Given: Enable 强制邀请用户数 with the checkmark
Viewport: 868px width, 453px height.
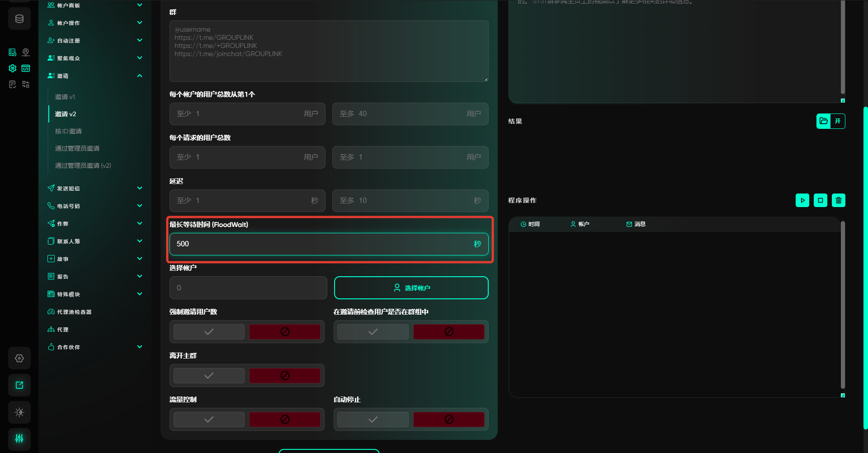Looking at the screenshot, I should 209,332.
